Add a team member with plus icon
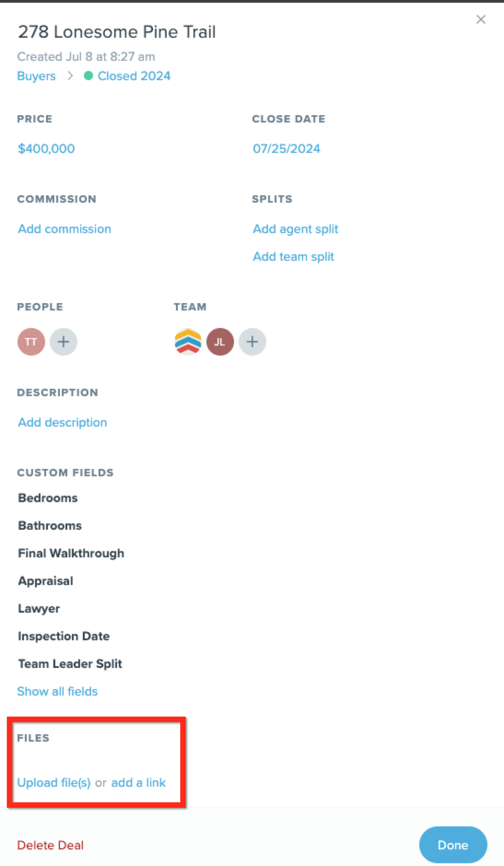This screenshot has width=504, height=866. coord(252,342)
